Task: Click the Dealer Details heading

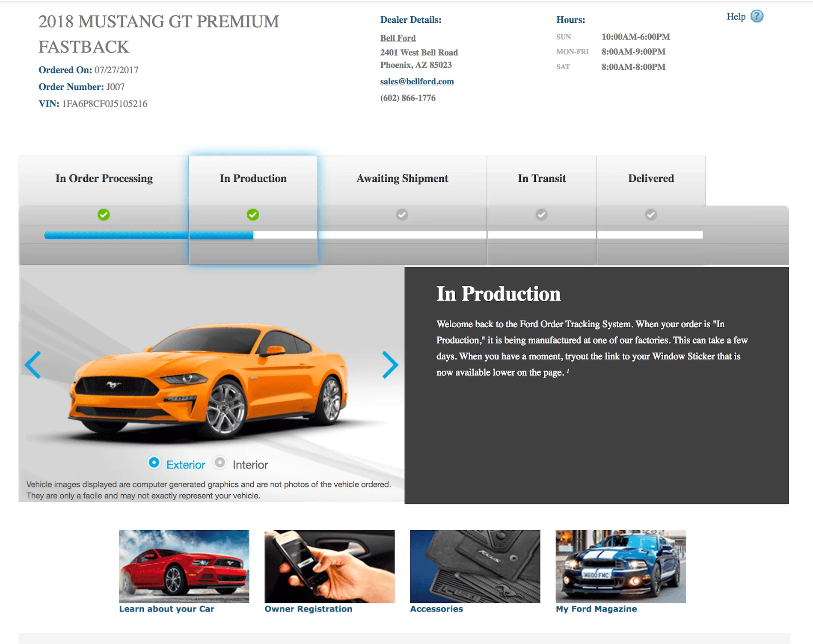Action: click(x=411, y=20)
